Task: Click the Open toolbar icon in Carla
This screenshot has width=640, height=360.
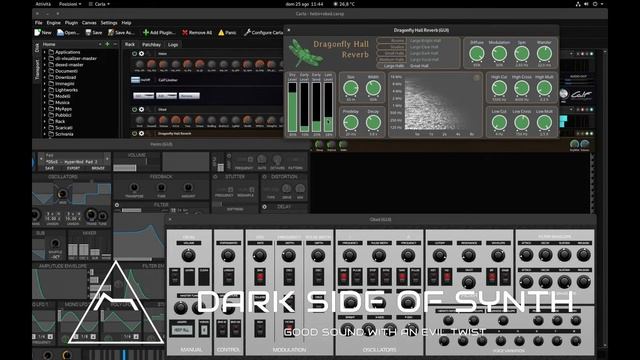Action: (x=60, y=32)
